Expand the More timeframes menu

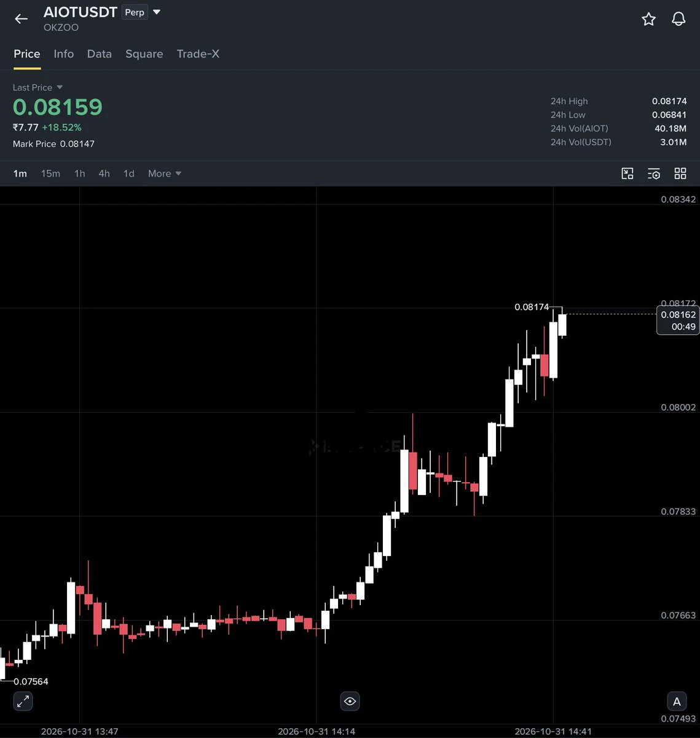click(165, 173)
